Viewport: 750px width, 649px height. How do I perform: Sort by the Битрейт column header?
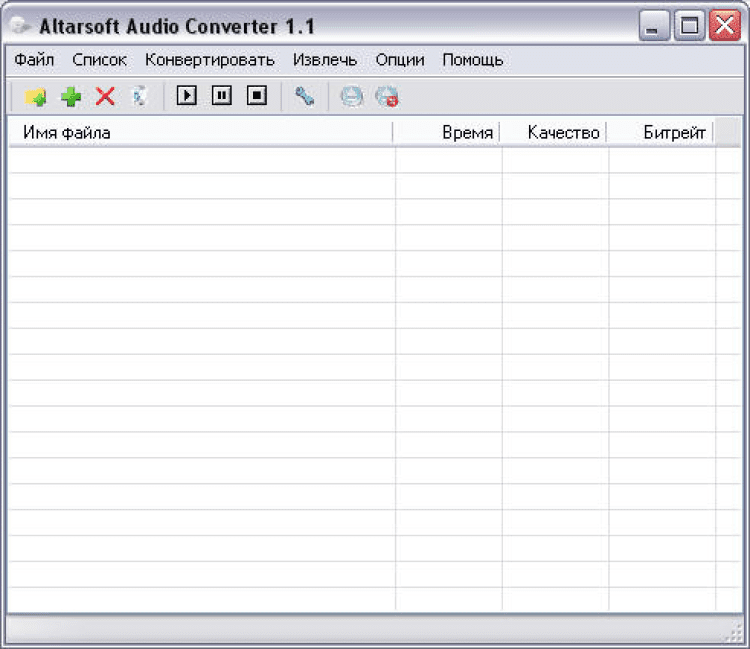660,132
